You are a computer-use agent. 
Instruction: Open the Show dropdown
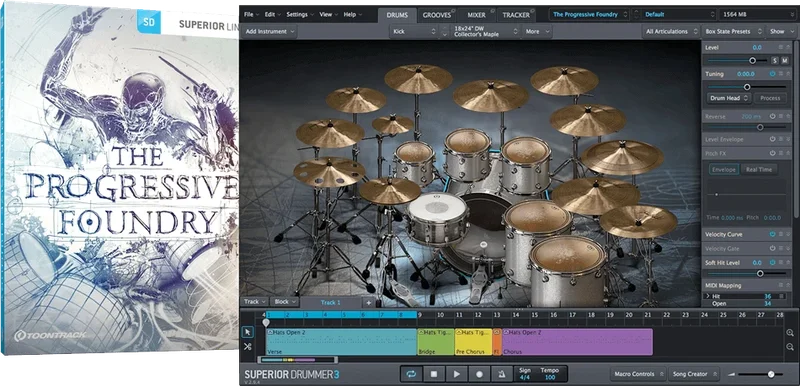tap(781, 31)
